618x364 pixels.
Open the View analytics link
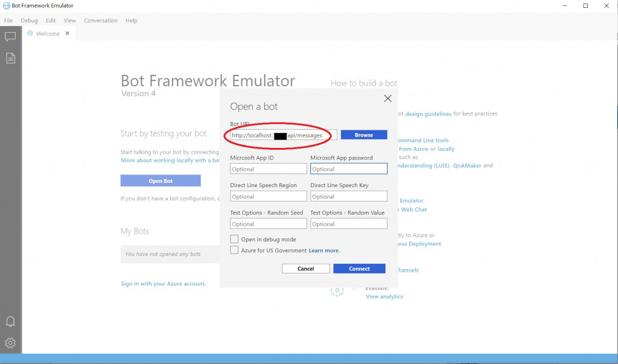[384, 296]
